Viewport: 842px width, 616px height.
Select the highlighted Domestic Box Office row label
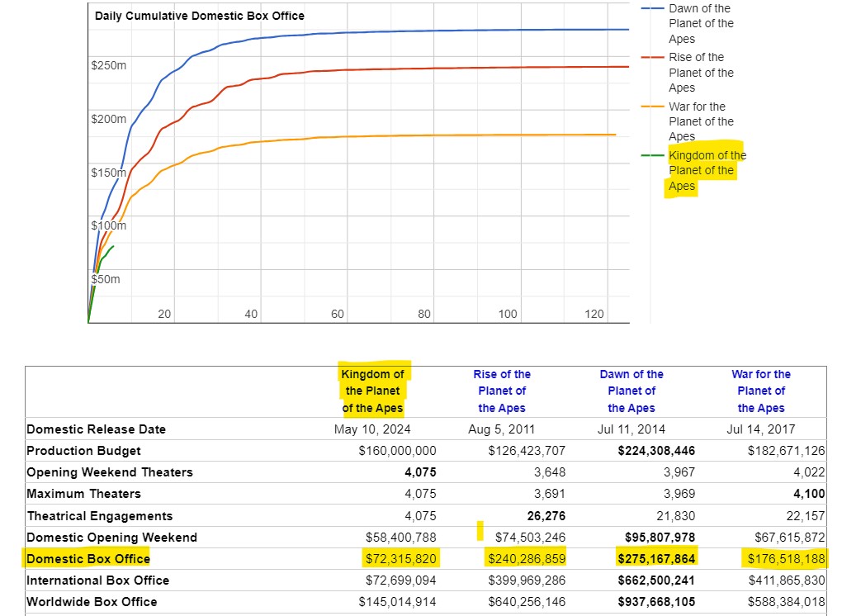click(88, 559)
